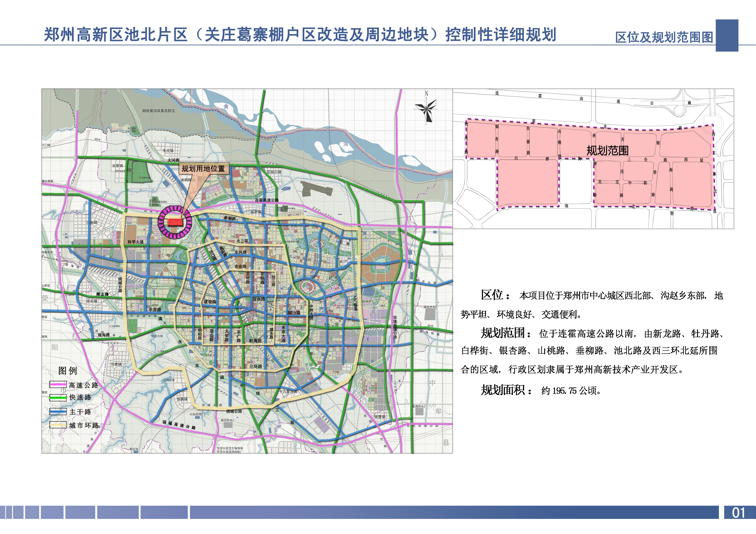Screen dimensions: 756x534
Task: Select the yellow 城市环路 legend swatch
Action: point(58,425)
